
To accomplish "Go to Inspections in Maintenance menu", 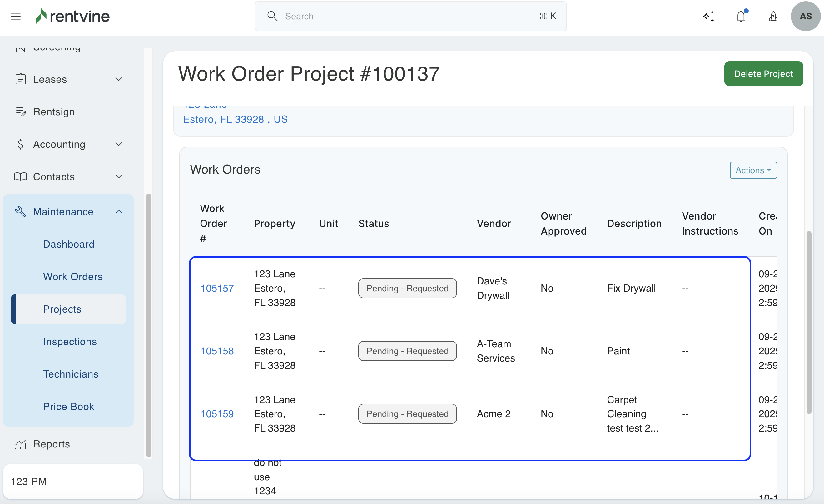I will [x=70, y=342].
